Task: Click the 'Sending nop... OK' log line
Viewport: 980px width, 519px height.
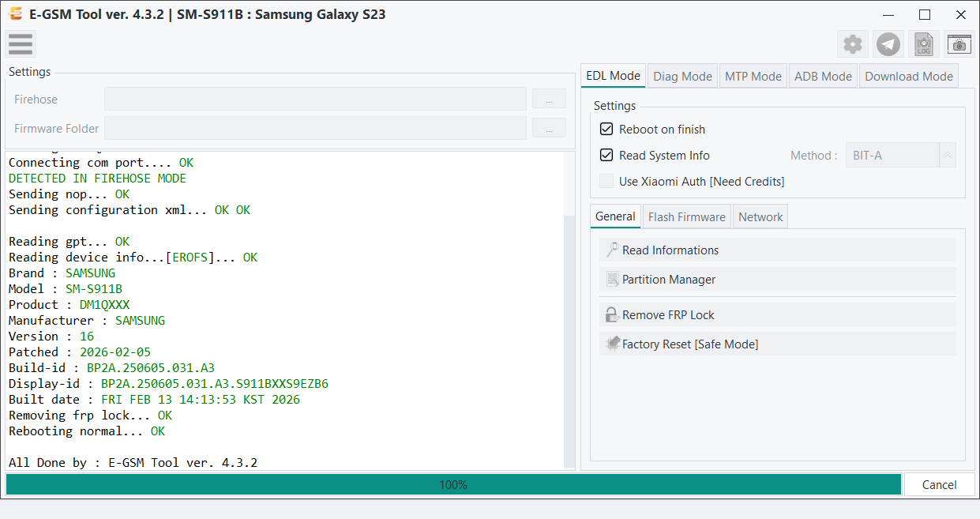Action: pyautogui.click(x=69, y=194)
